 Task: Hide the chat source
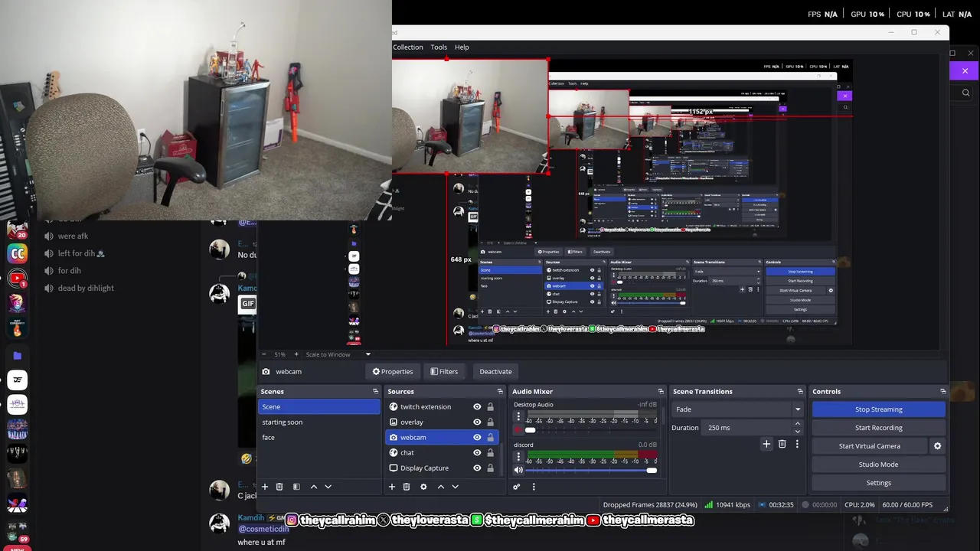[477, 453]
